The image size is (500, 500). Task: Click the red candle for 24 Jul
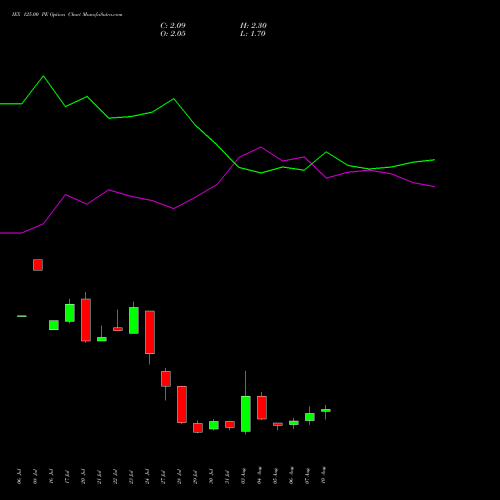click(x=150, y=332)
